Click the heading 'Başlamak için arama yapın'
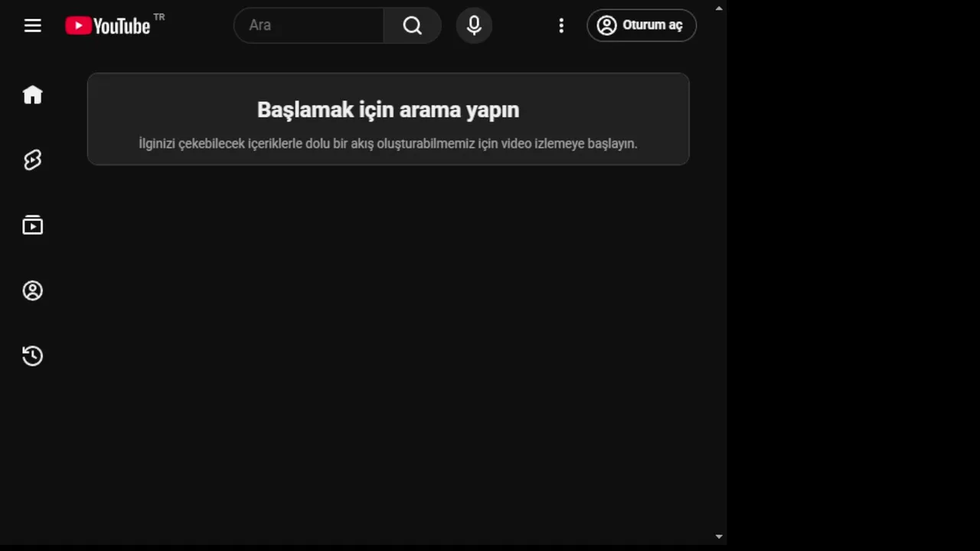This screenshot has height=551, width=980. (388, 110)
